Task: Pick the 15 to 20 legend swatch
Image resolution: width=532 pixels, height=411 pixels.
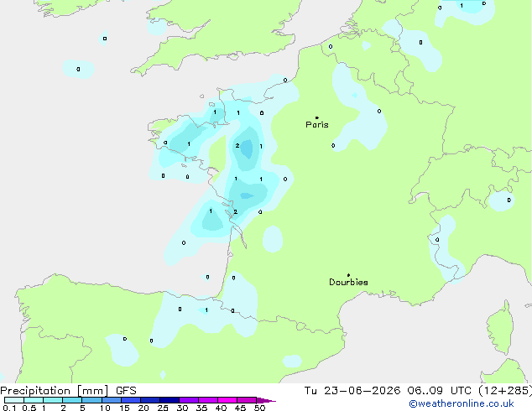Action: [131, 400]
